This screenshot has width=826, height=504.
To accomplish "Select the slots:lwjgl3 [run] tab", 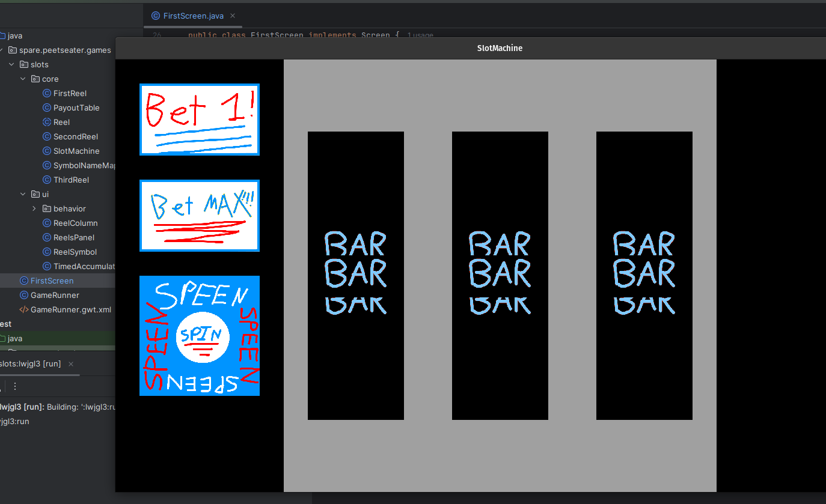I will (x=30, y=364).
